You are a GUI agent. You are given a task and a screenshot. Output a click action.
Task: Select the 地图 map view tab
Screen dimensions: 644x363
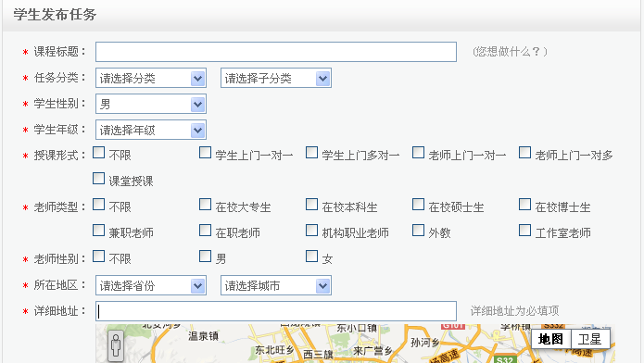click(x=550, y=339)
